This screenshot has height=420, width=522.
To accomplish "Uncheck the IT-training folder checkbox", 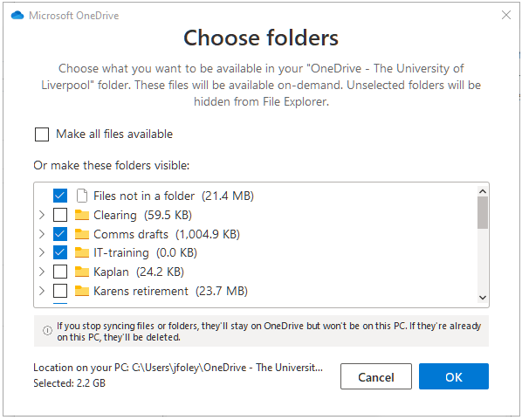I will tap(60, 253).
